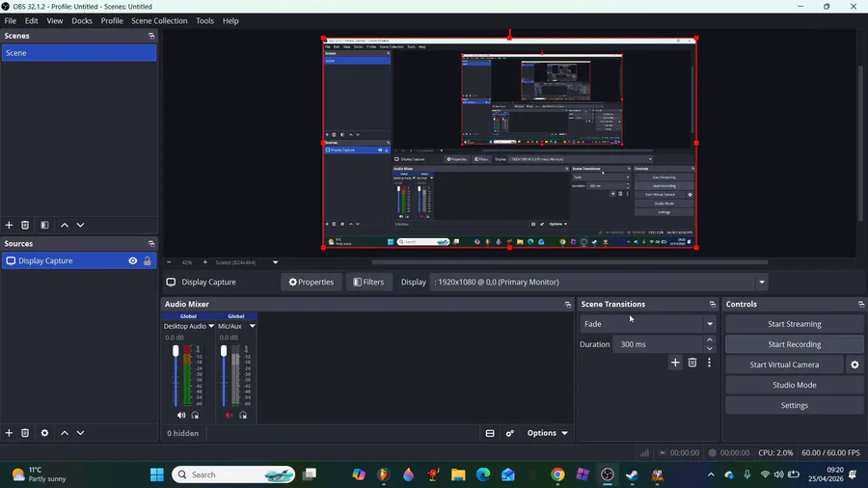Open the audio mixer Options dropdown
The height and width of the screenshot is (488, 868).
[x=547, y=433]
